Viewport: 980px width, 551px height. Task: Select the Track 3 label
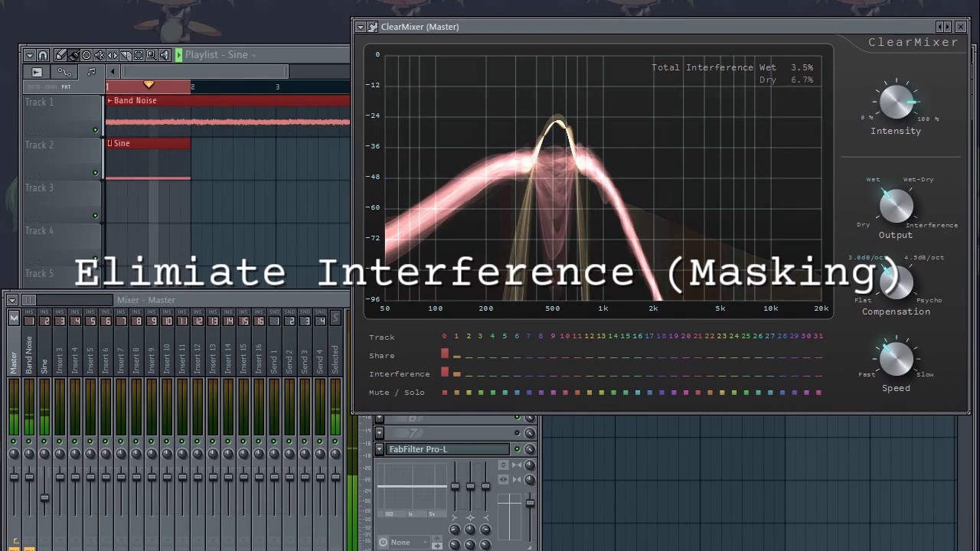click(39, 187)
